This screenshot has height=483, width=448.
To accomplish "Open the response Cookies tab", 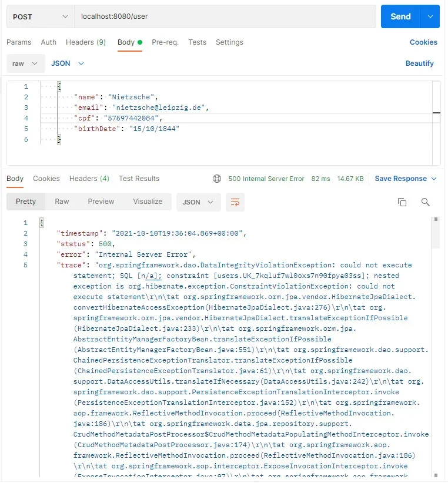I will tap(46, 179).
